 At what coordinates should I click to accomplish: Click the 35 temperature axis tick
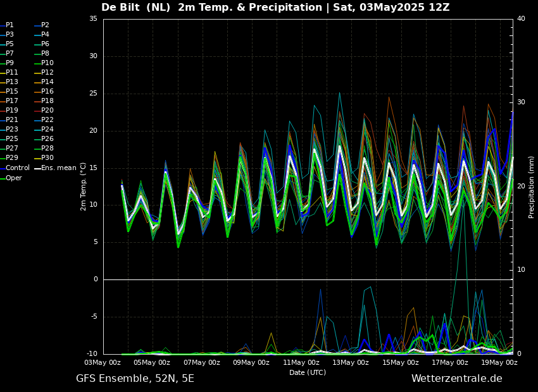(93, 19)
